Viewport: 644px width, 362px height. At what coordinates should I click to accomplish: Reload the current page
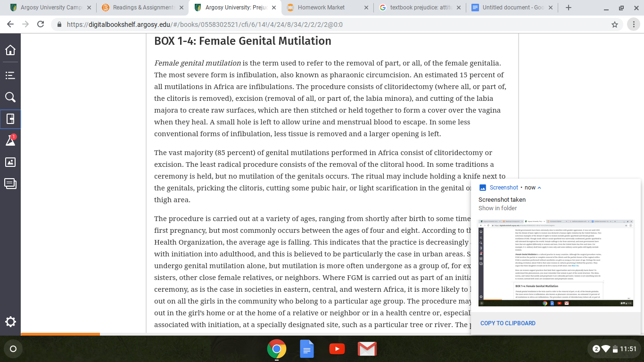click(x=41, y=25)
